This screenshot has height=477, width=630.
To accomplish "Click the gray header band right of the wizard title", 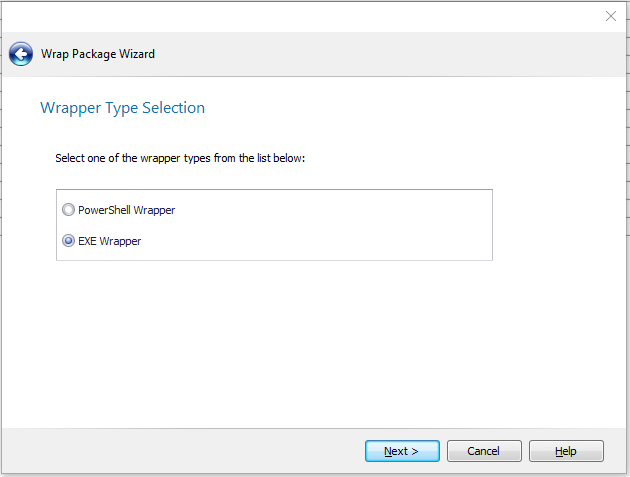I will [x=400, y=54].
